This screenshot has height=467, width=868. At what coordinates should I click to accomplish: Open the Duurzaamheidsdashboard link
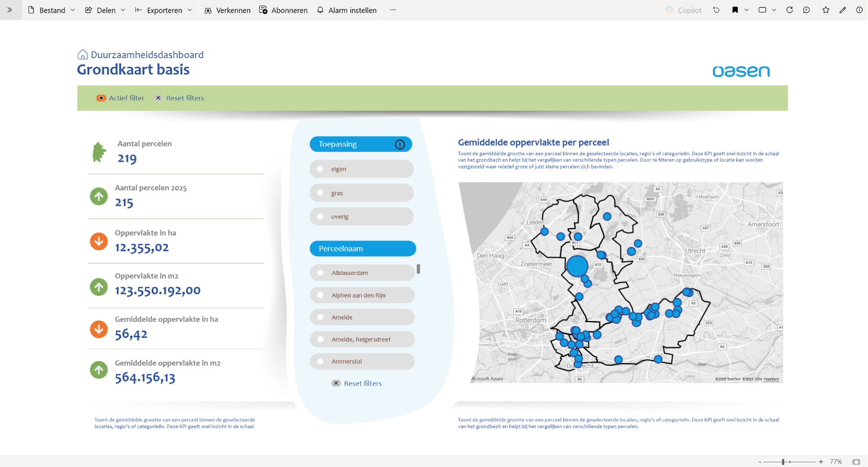[147, 55]
